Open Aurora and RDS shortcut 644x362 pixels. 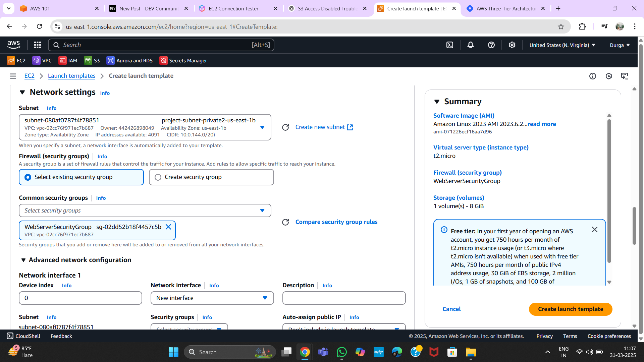point(129,61)
